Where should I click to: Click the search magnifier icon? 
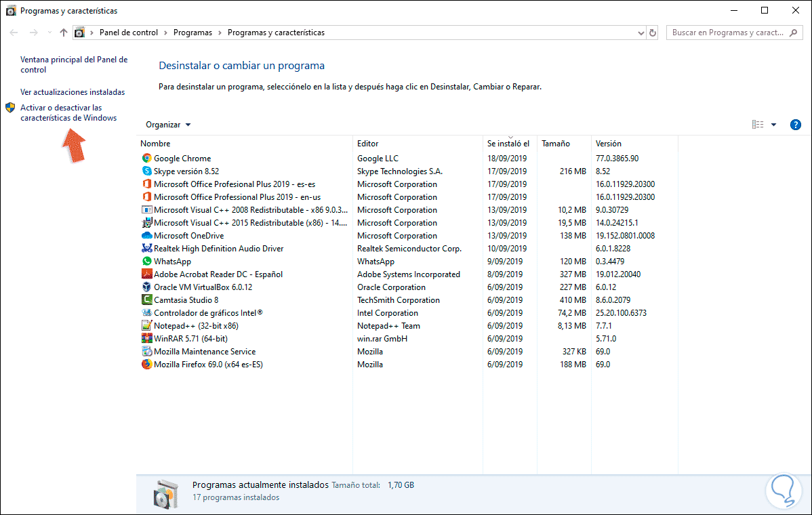tap(793, 33)
